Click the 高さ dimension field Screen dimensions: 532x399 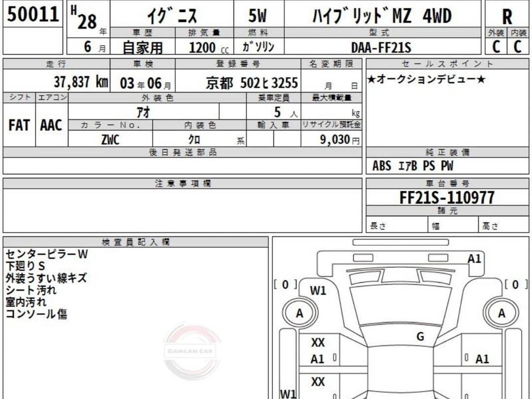click(503, 225)
